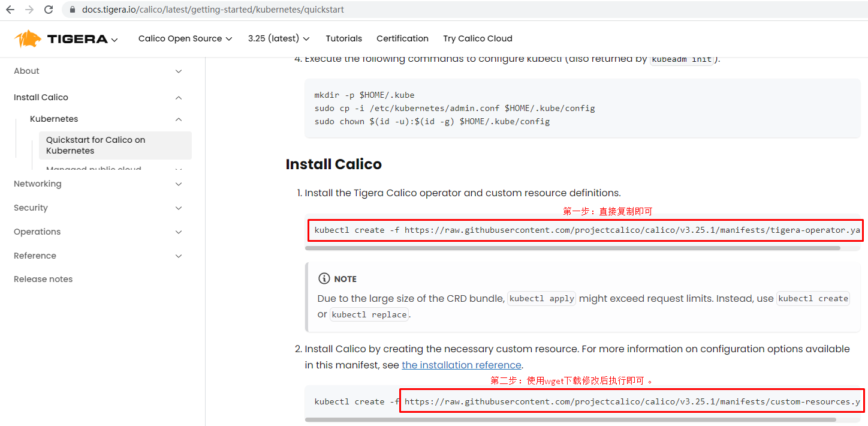This screenshot has width=868, height=426.
Task: Click the kubectl apply inline code
Action: pos(542,298)
